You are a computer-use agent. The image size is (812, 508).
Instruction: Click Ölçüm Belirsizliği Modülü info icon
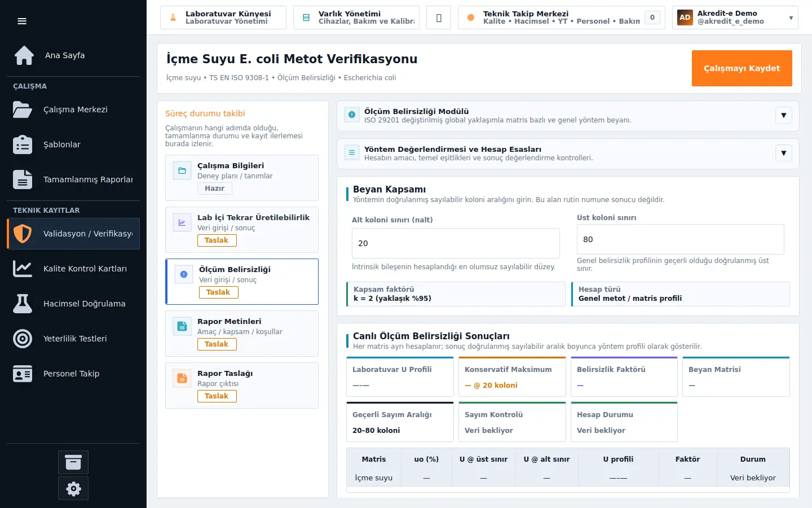pyautogui.click(x=352, y=115)
